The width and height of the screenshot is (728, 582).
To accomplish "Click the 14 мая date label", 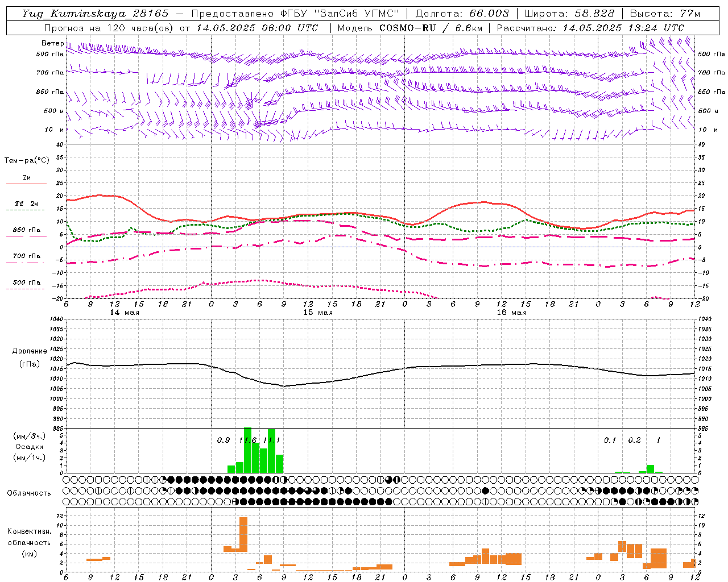I will tap(125, 313).
